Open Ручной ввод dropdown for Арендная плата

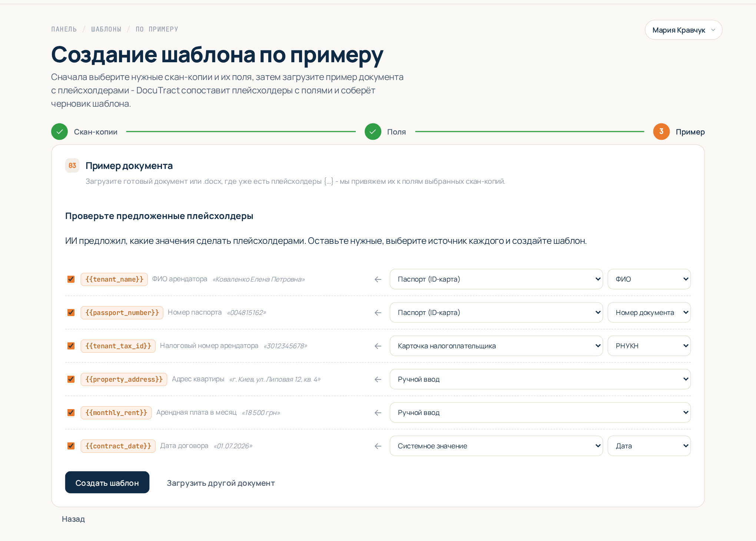(x=540, y=412)
